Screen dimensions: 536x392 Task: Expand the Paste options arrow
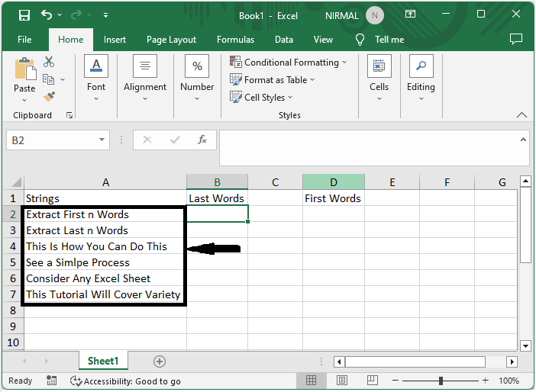click(x=24, y=100)
